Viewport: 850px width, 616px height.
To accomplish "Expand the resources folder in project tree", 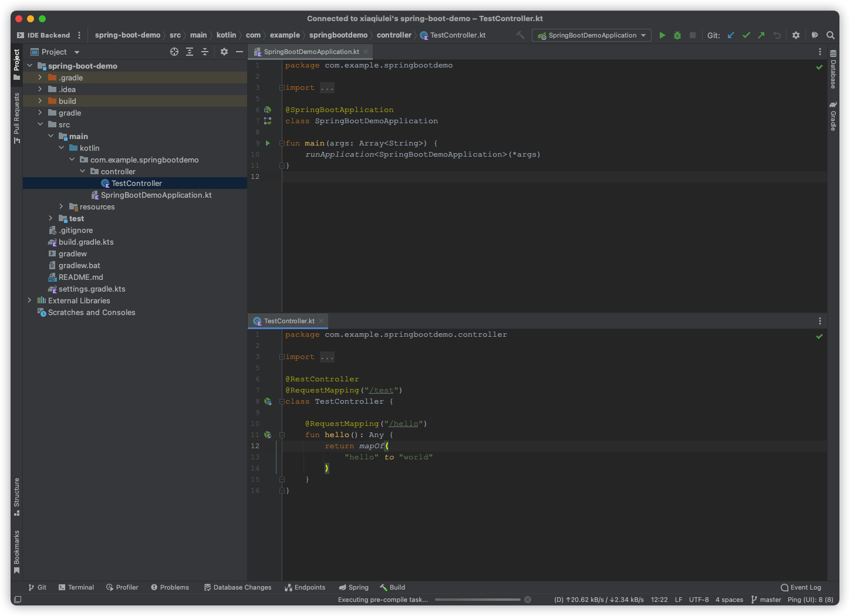I will 61,207.
